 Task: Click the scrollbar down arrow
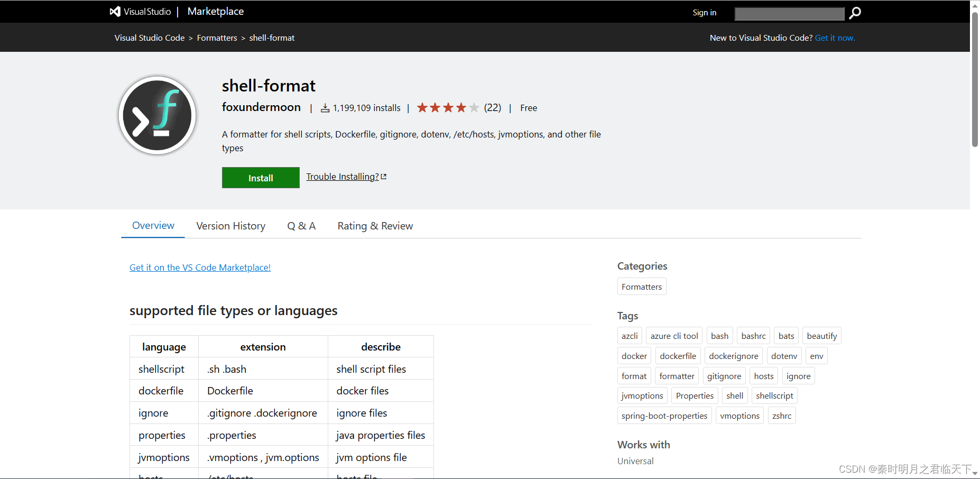pos(975,474)
